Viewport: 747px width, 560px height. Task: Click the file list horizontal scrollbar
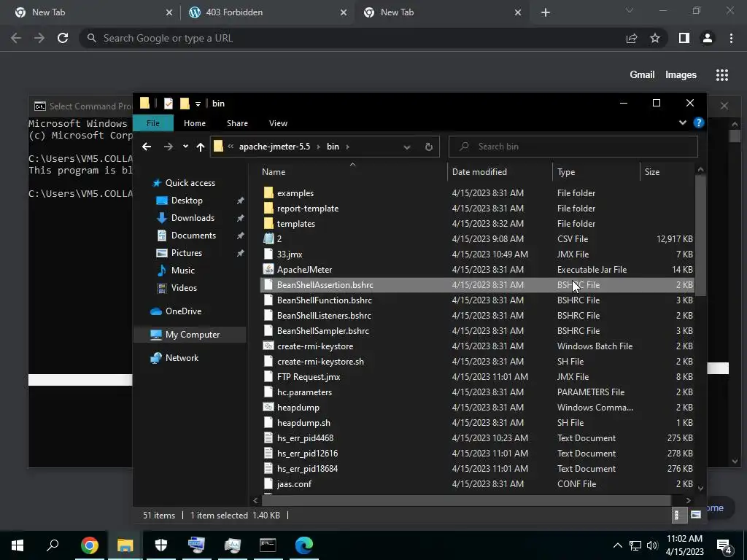466,500
